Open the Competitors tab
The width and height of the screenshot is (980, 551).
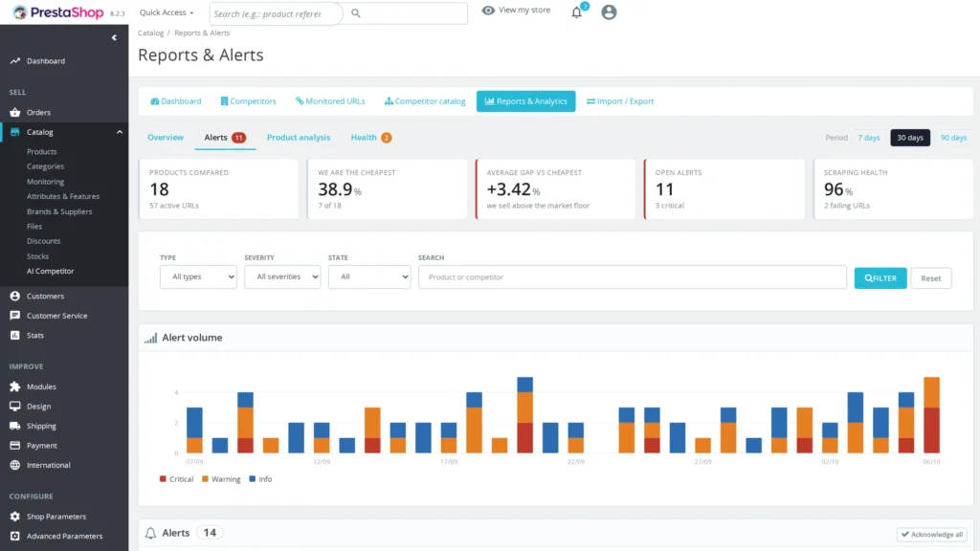coord(248,101)
